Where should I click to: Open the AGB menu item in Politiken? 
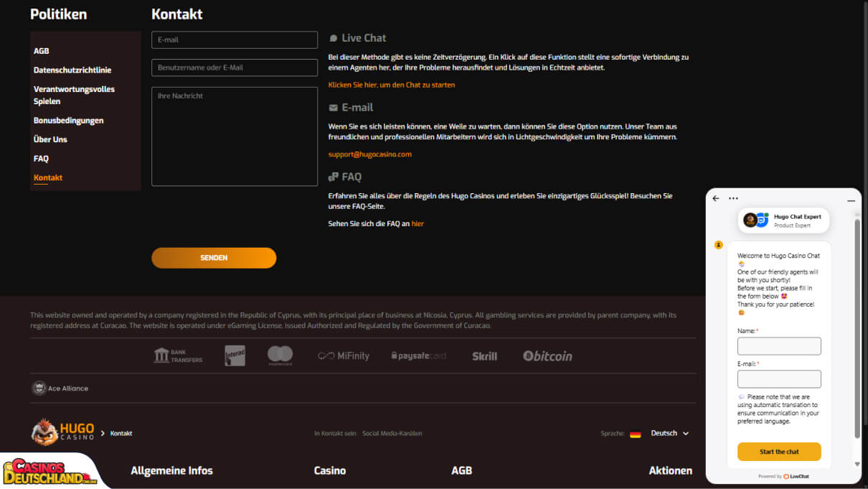(42, 51)
